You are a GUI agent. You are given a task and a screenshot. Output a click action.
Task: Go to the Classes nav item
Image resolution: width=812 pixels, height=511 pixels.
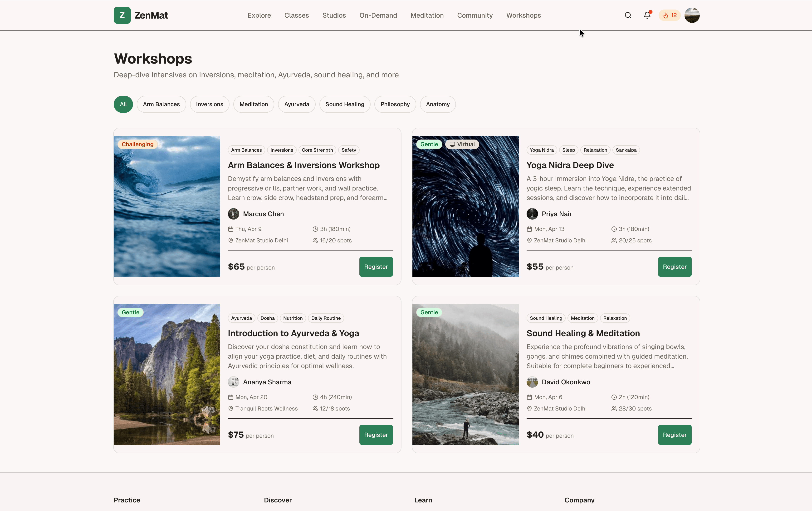point(296,15)
